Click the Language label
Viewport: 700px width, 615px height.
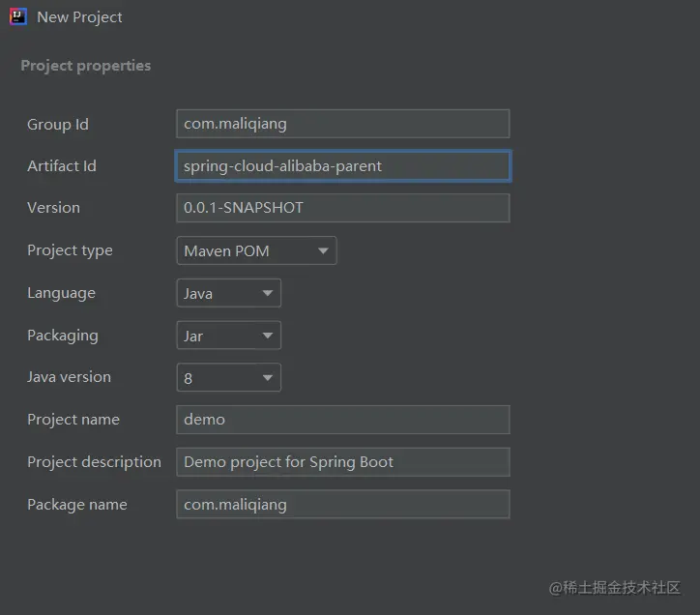pos(61,293)
